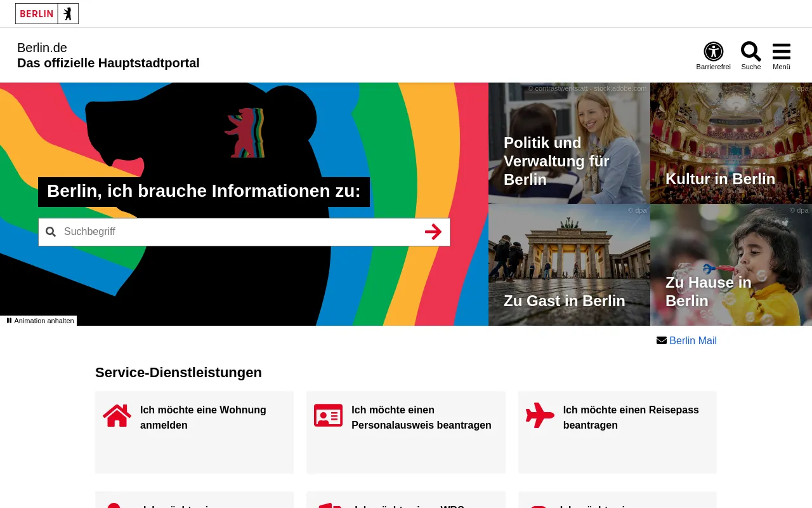Screen dimensions: 812x508
Task: Click the magnifier icon inside search field
Action: [x=51, y=232]
